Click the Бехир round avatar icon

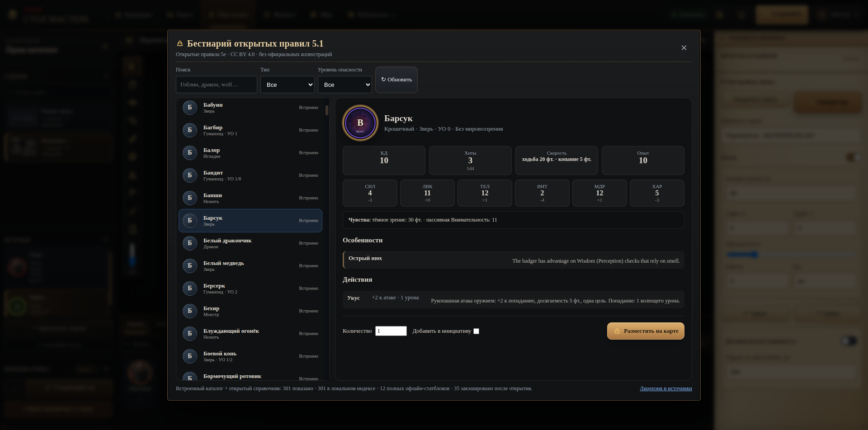tap(190, 311)
